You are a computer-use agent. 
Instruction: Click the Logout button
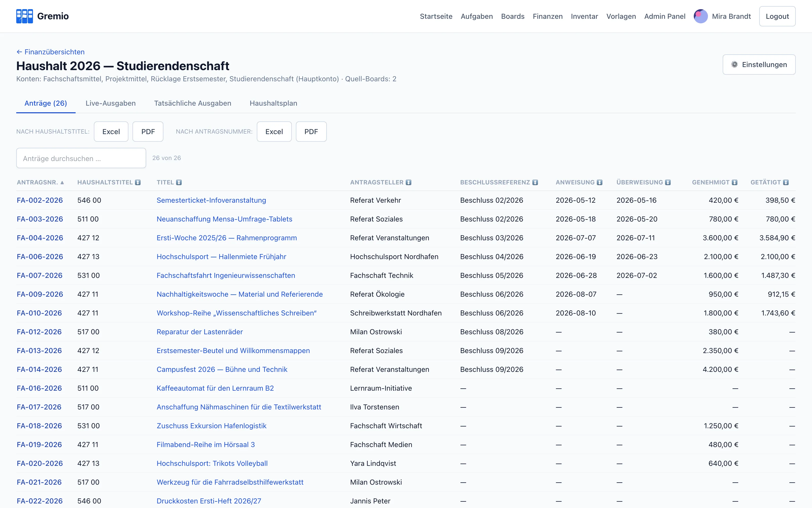tap(777, 16)
